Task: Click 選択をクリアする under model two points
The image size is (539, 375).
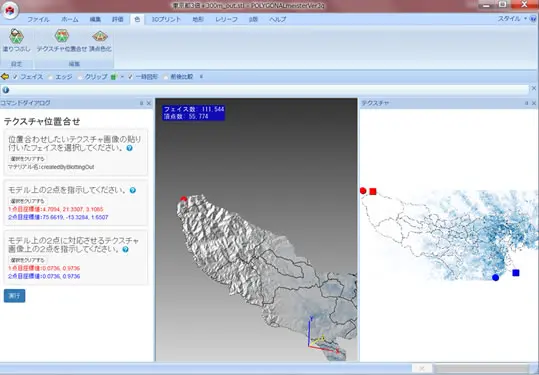Action: coord(28,201)
